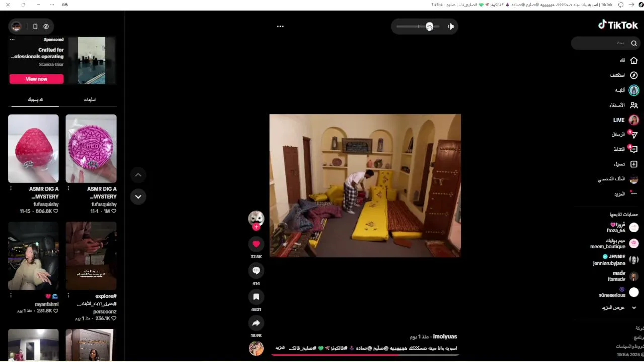Viewport: 644px width, 362px height.
Task: Open the Scandia Gear ad thumbnail
Action: [92, 60]
